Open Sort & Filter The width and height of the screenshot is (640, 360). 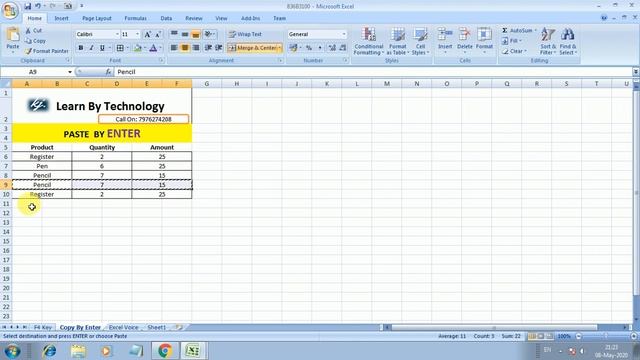pos(548,41)
